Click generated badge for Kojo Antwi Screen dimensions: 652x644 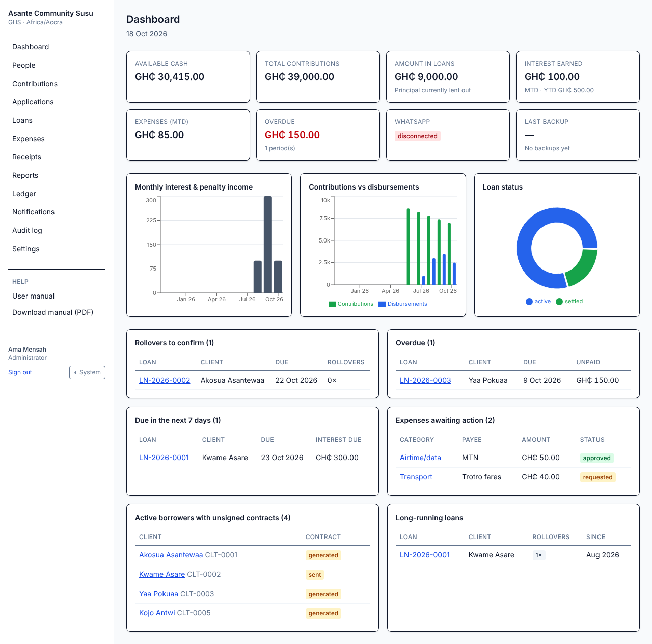point(323,613)
